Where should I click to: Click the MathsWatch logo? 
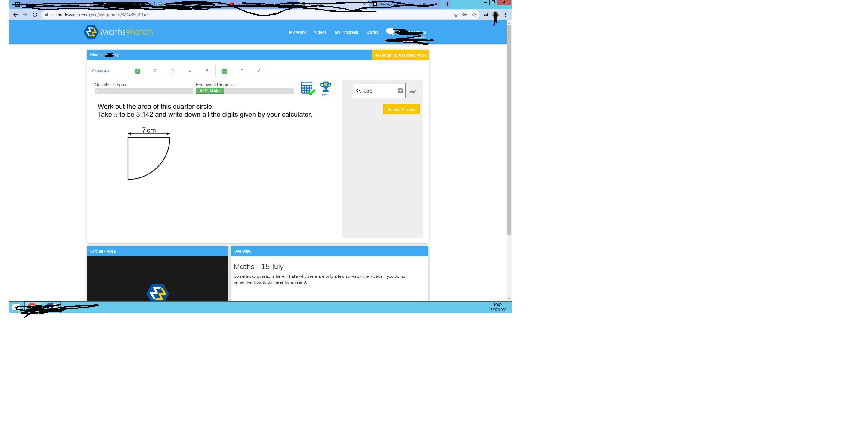pyautogui.click(x=118, y=32)
